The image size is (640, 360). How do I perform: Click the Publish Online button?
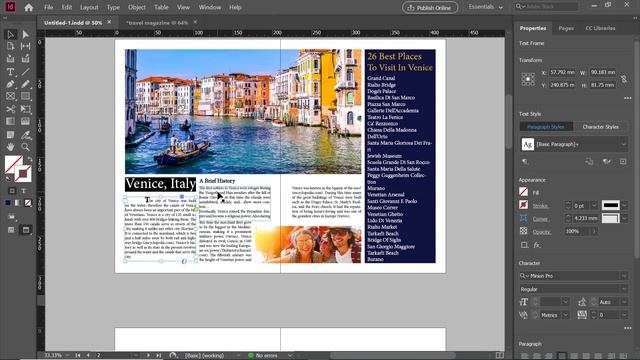(x=430, y=7)
